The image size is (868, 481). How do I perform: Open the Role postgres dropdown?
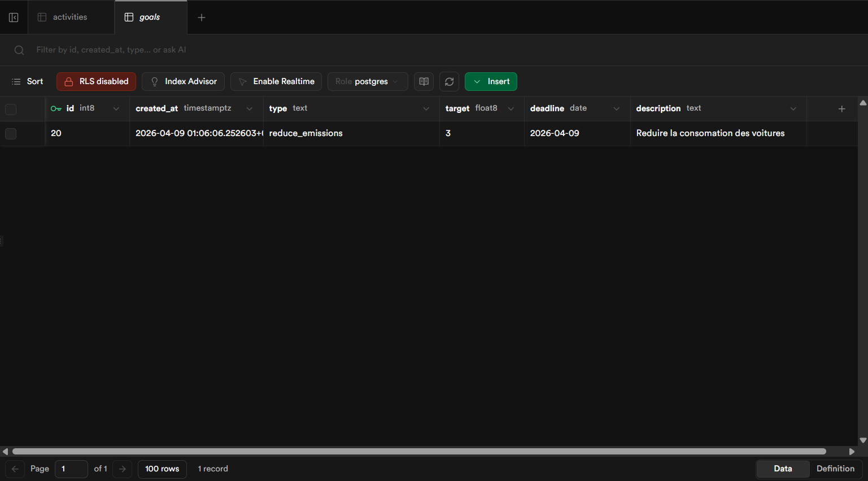pos(367,82)
